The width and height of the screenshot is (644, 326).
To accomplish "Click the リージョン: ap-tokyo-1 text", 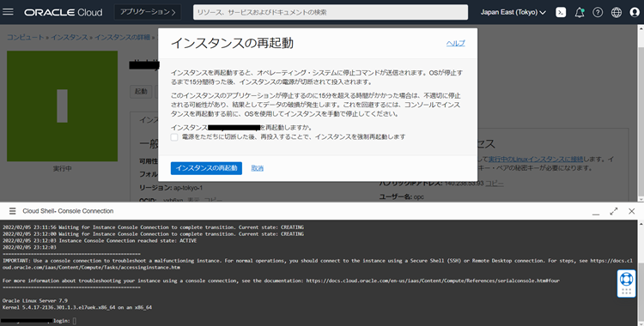I will coord(171,188).
